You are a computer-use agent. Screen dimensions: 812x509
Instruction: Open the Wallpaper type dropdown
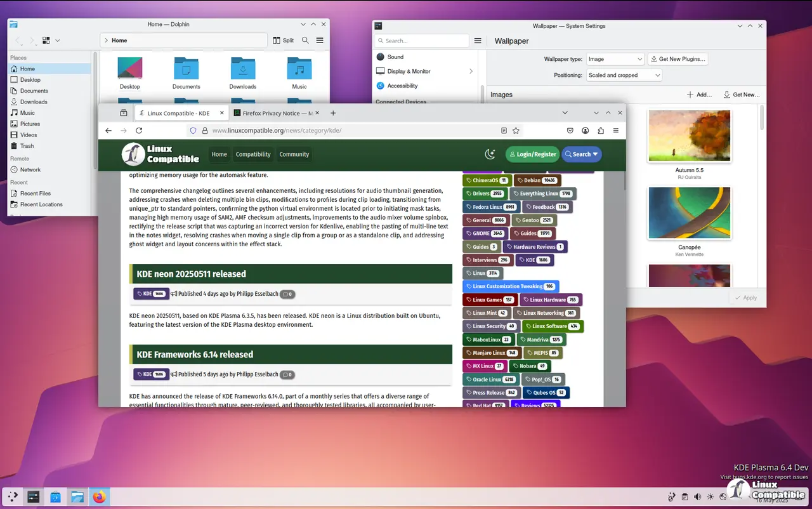[615, 59]
